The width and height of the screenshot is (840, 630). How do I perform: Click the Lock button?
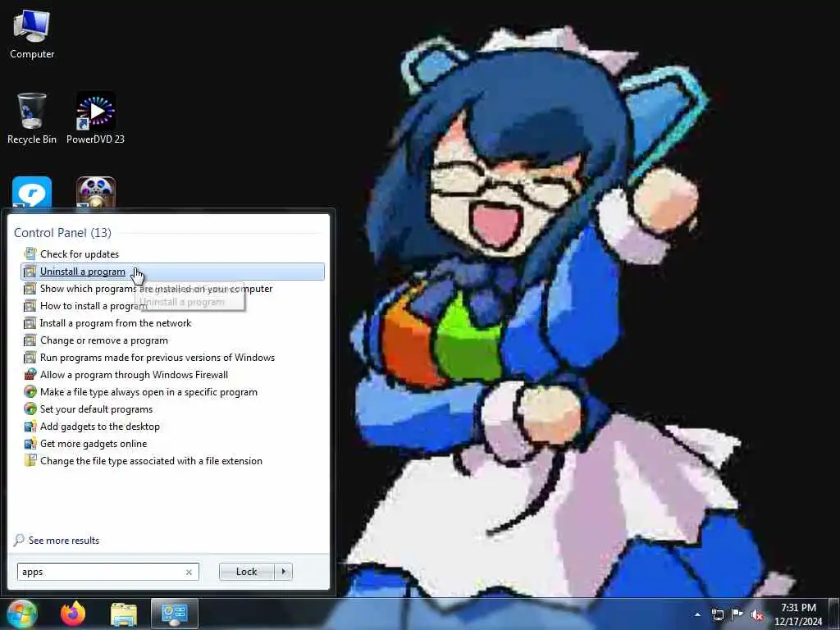(x=246, y=572)
